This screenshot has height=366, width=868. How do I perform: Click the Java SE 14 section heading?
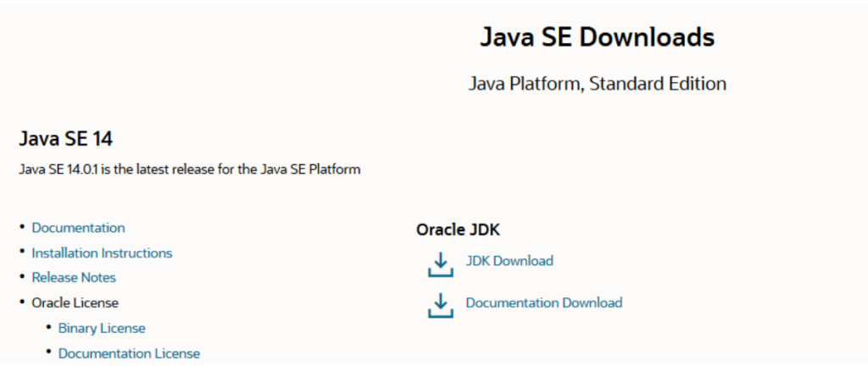(65, 138)
